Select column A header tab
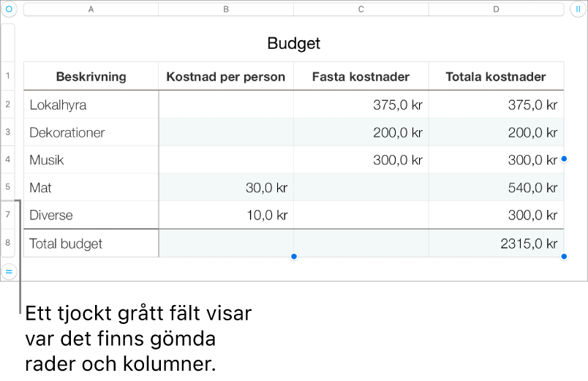 91,10
